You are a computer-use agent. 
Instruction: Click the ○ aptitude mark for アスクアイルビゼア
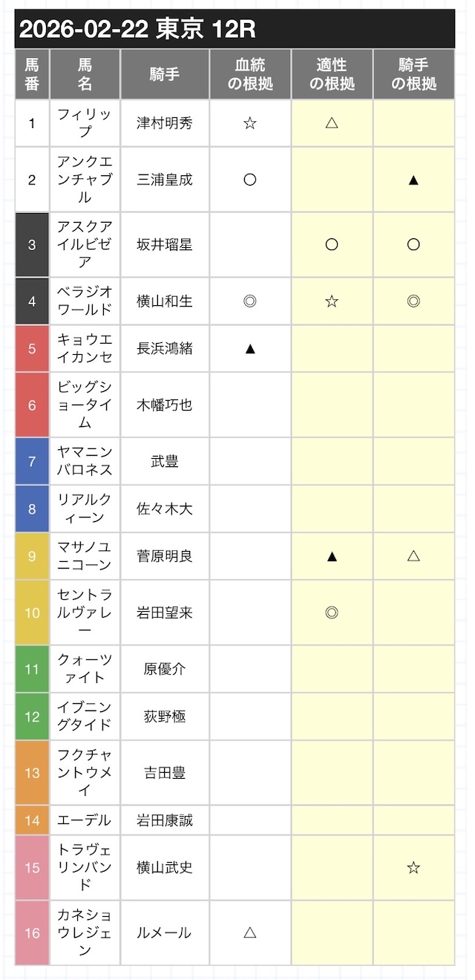coord(332,244)
